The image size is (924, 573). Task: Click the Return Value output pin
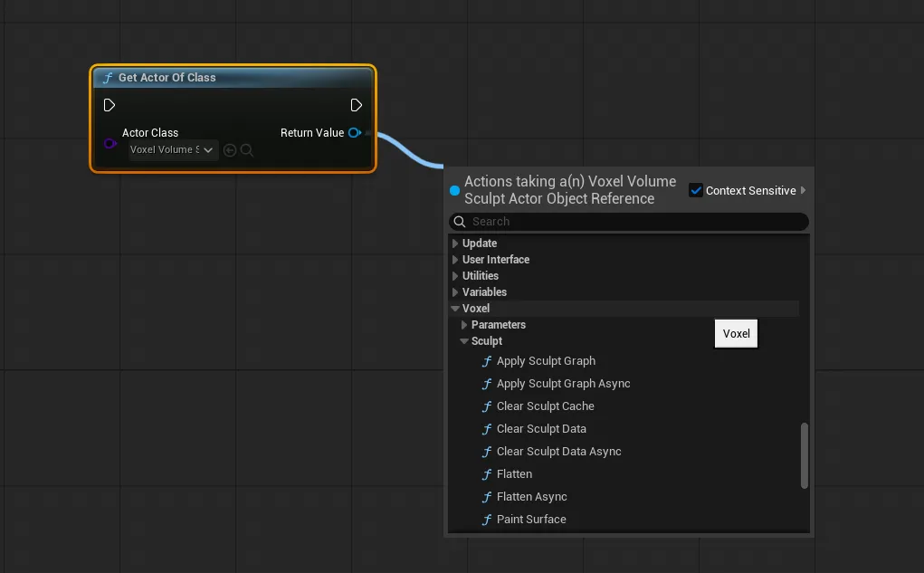pos(354,133)
